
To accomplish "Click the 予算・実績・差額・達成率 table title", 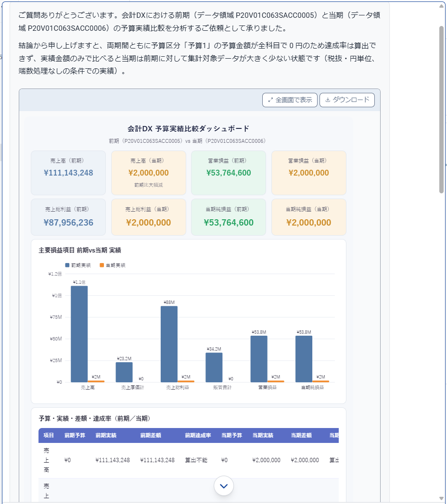I will tap(94, 418).
